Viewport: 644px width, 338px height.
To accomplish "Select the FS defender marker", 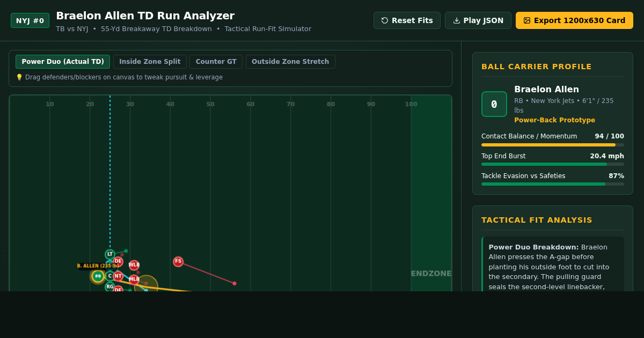I will click(178, 261).
